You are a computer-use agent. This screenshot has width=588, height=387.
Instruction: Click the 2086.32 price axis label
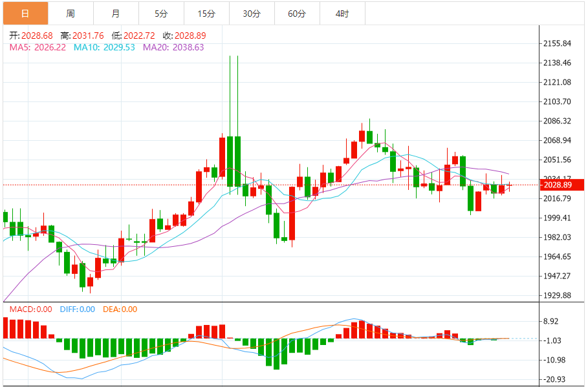point(557,121)
